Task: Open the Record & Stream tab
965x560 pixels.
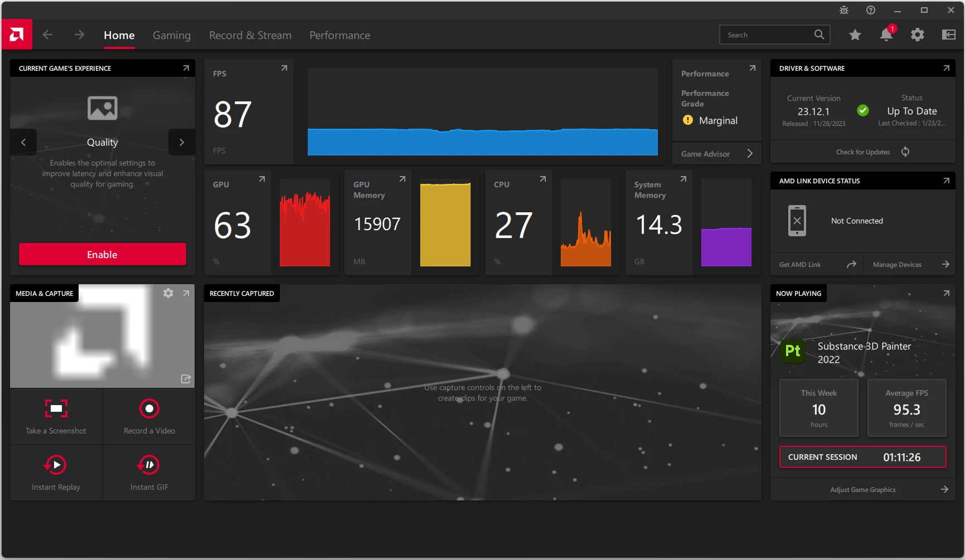Action: (x=250, y=35)
